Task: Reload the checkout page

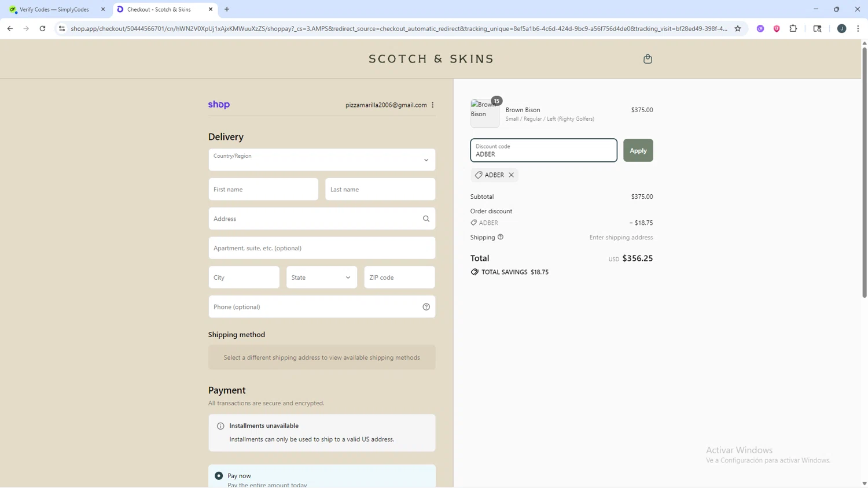Action: pos(42,28)
